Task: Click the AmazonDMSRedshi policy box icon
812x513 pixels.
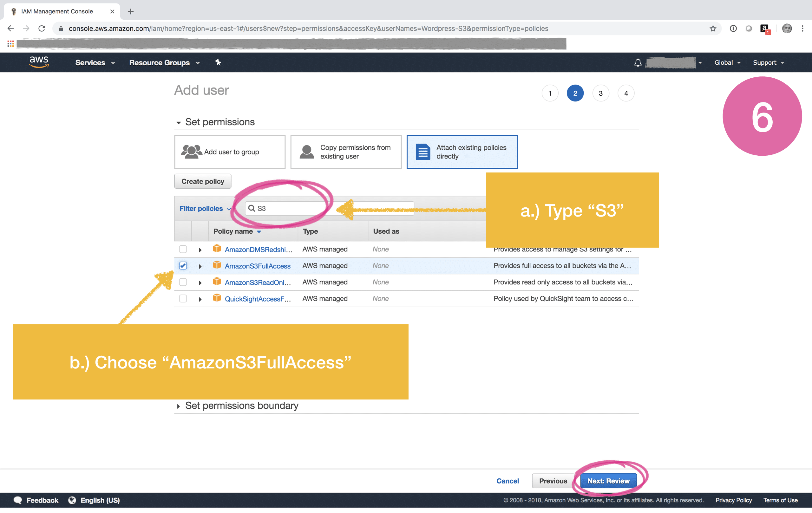Action: click(x=217, y=248)
